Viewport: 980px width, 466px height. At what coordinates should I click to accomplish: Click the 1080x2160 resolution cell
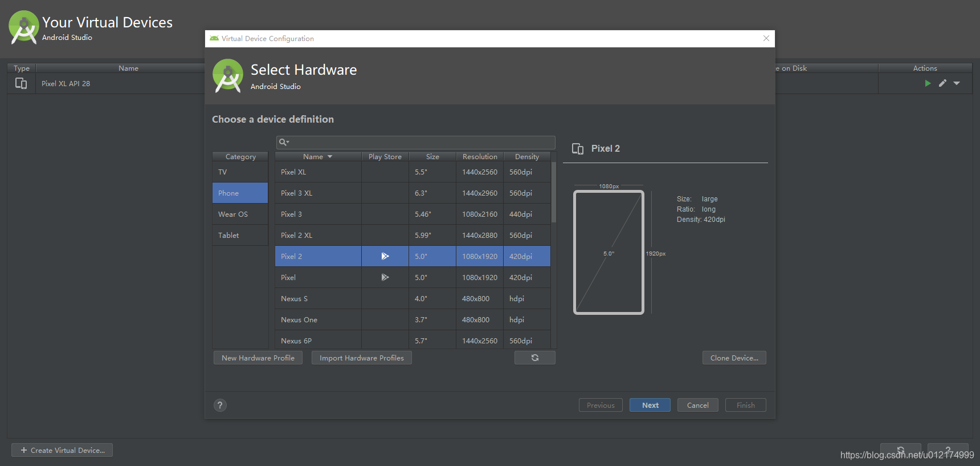click(x=480, y=214)
